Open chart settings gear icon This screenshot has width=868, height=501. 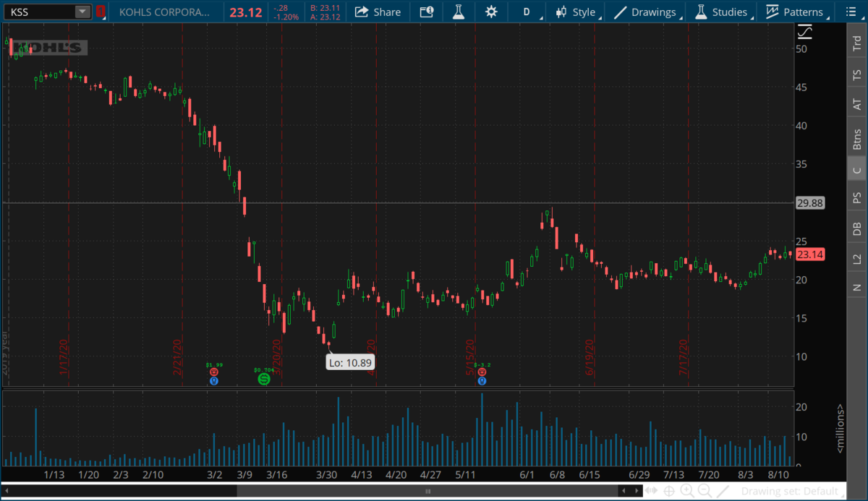(491, 12)
